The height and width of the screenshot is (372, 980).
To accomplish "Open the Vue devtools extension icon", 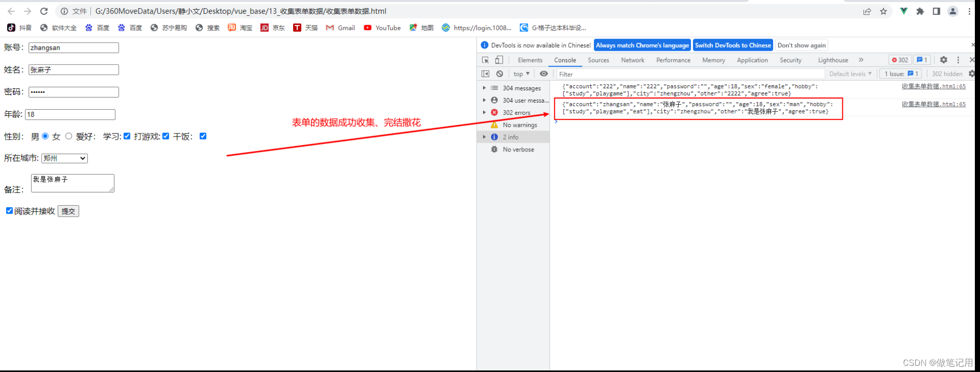I will click(904, 11).
